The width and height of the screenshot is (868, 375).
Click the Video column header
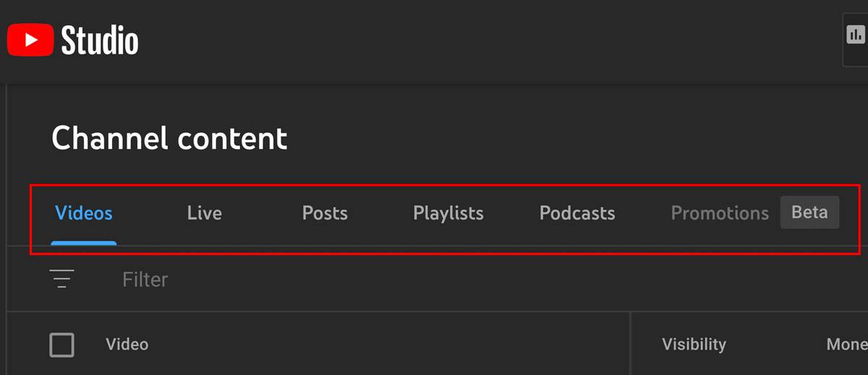point(127,345)
